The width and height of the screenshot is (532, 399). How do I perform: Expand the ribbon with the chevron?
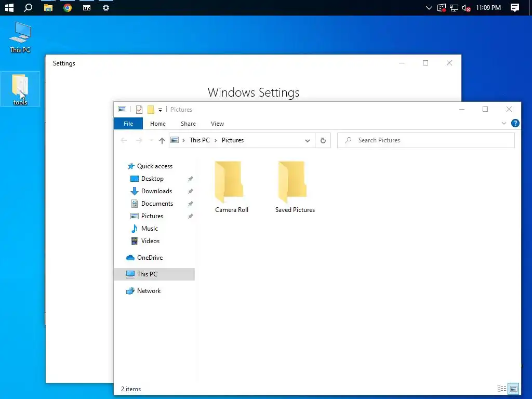pyautogui.click(x=504, y=123)
